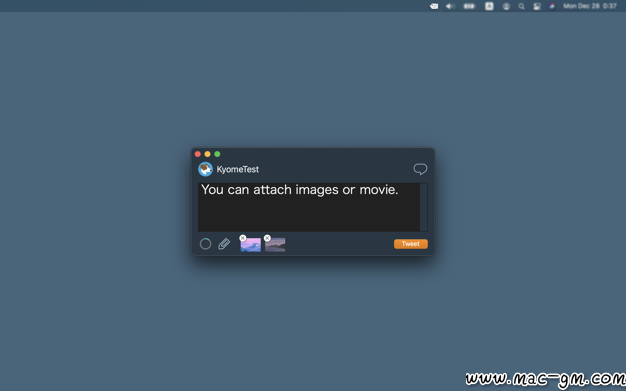
Task: Open the first attached pink mountain thumbnail
Action: (251, 245)
